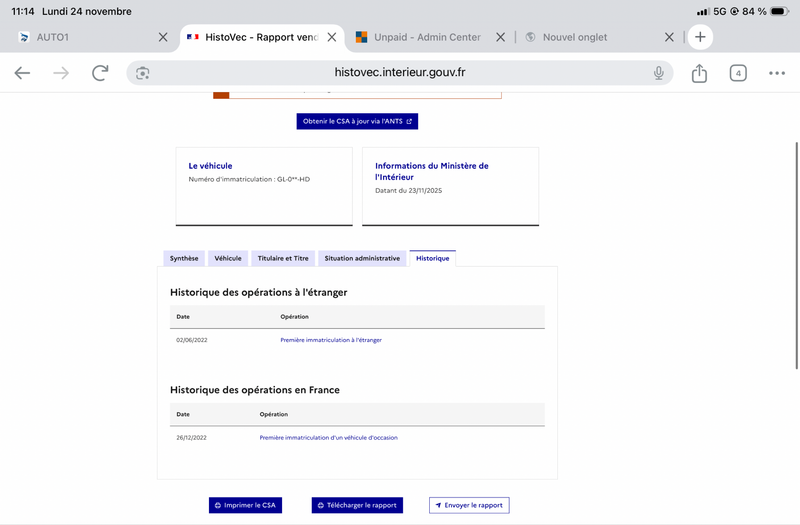Switch to the Synthèse tab
Viewport: 800px width, 525px height.
184,258
